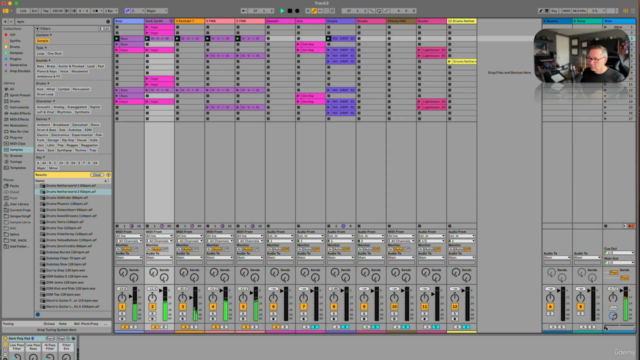The height and width of the screenshot is (360, 640).
Task: Open Packs in Places
Action: point(14,186)
